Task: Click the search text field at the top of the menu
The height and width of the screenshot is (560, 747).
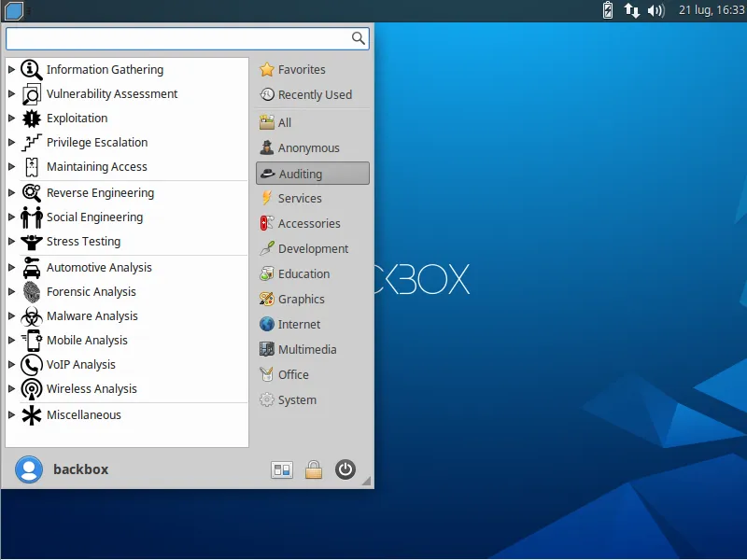Action: click(x=188, y=38)
